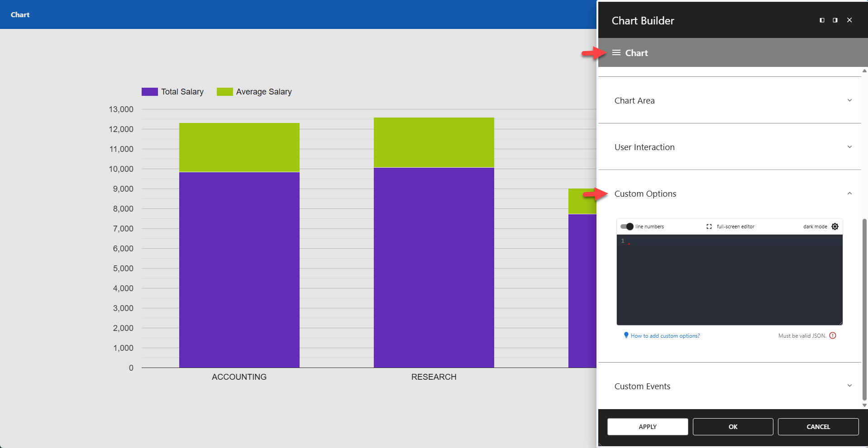Click the Average Salary legend color swatch
868x448 pixels.
(x=224, y=91)
